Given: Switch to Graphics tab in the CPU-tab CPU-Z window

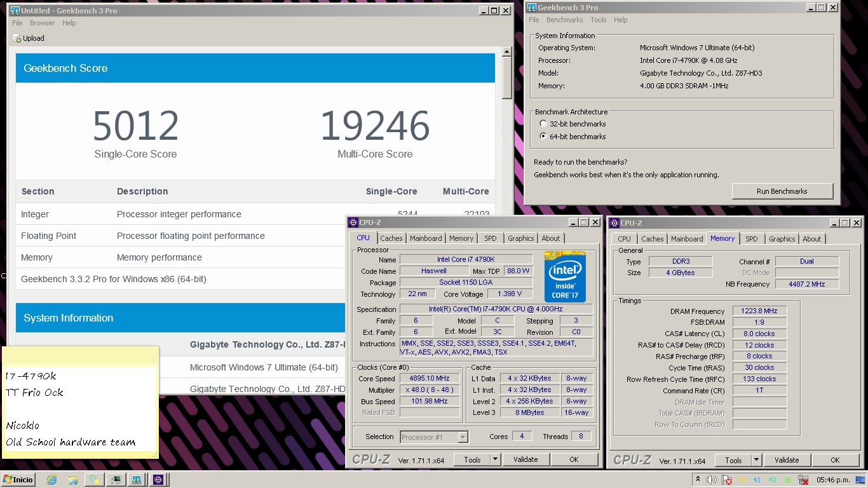Looking at the screenshot, I should click(521, 238).
